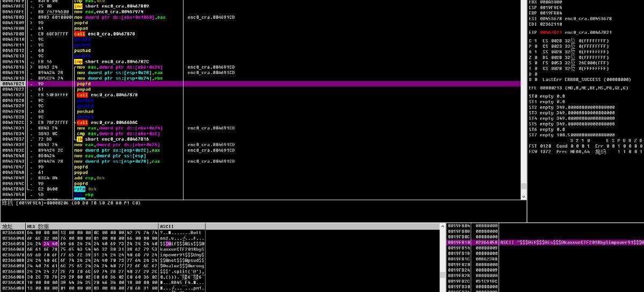Select dump row at address 02366098
Image resolution: width=644 pixels, height=292 pixels.
pos(103,265)
